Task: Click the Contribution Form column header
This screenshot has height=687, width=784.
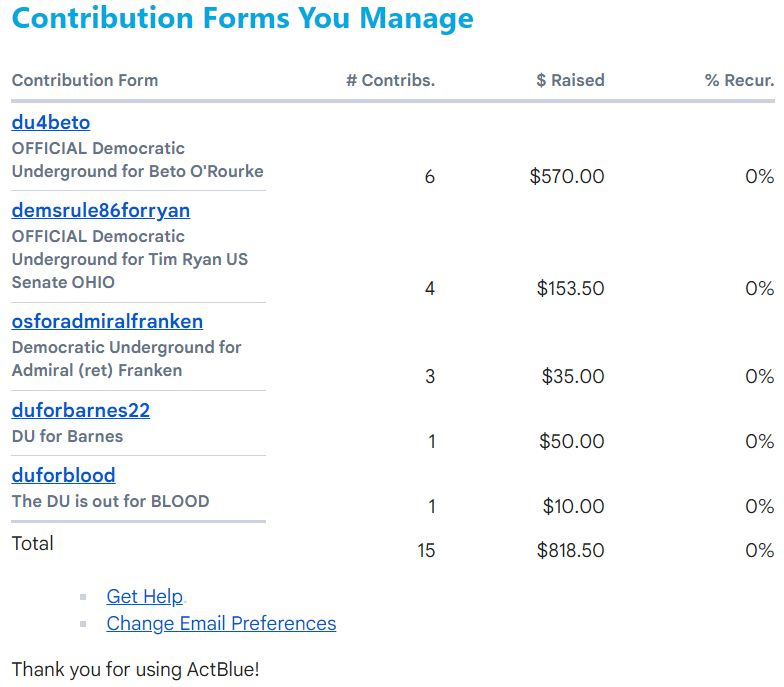Action: pyautogui.click(x=85, y=81)
